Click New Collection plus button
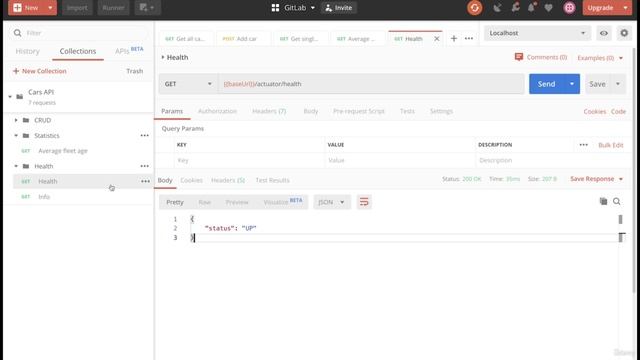Viewport: 640px width, 360px height. pyautogui.click(x=16, y=71)
